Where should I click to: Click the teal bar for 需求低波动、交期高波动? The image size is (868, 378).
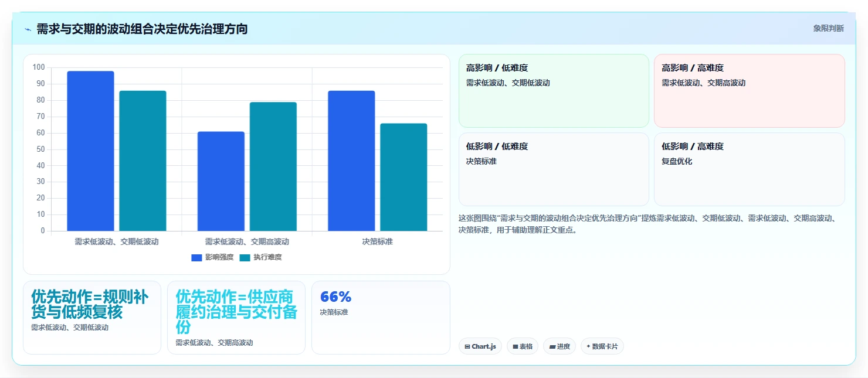[273, 166]
